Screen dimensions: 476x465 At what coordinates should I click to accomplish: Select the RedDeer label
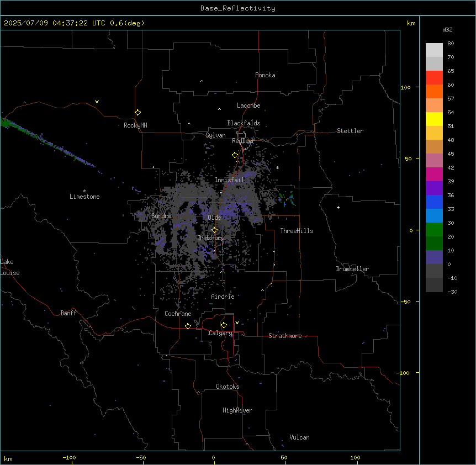(x=243, y=141)
